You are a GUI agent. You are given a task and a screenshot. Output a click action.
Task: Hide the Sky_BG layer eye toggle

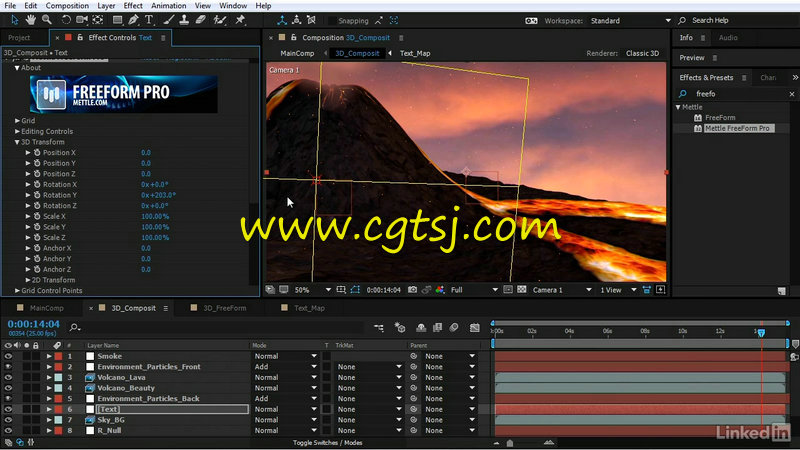click(8, 420)
